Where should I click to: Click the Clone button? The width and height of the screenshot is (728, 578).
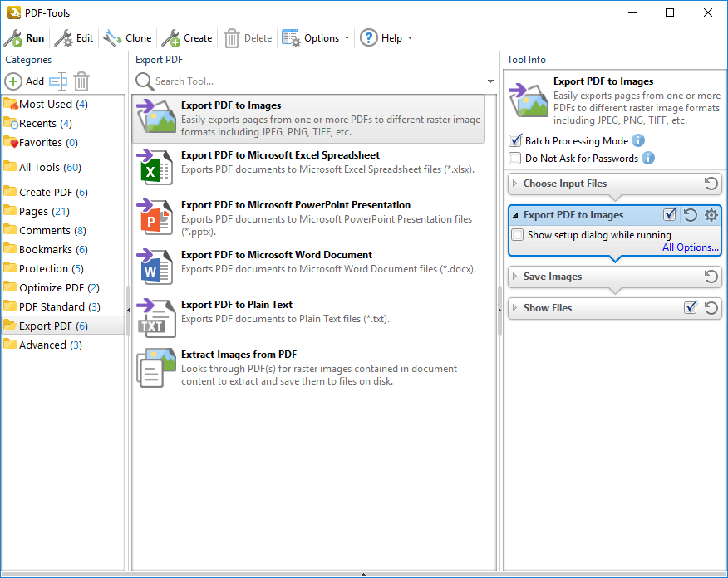point(127,37)
